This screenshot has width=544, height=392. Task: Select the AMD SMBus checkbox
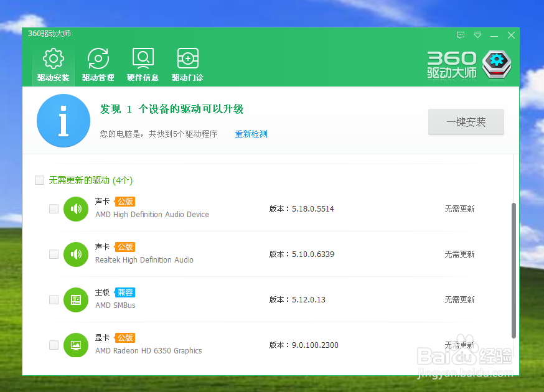(x=54, y=300)
